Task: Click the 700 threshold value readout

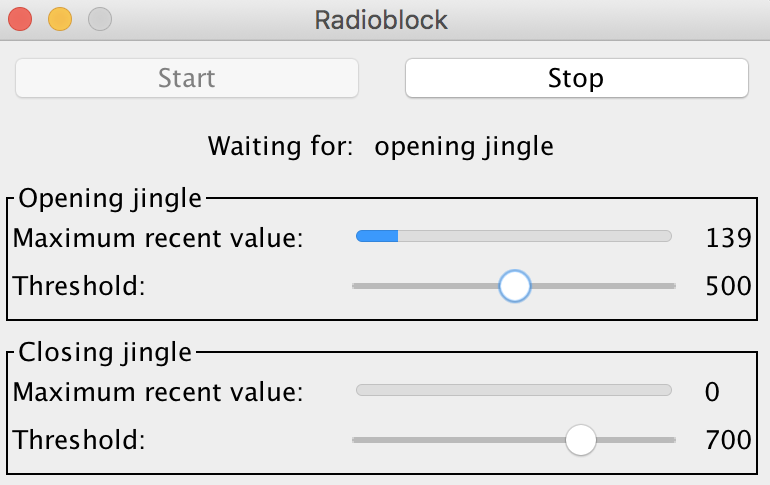Action: coord(727,440)
